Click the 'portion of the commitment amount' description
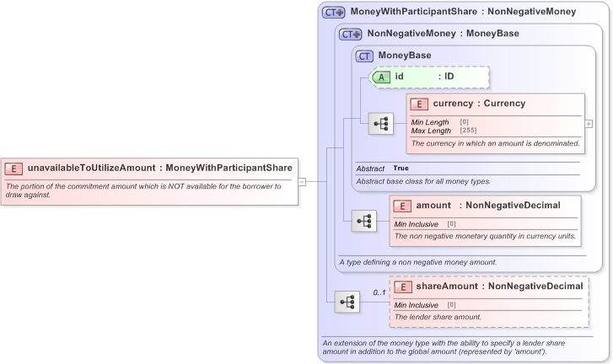The height and width of the screenshot is (364, 613). tap(143, 190)
